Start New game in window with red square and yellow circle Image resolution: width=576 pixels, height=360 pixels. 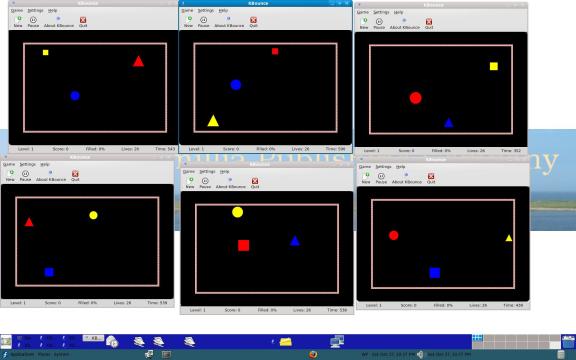pyautogui.click(x=190, y=183)
